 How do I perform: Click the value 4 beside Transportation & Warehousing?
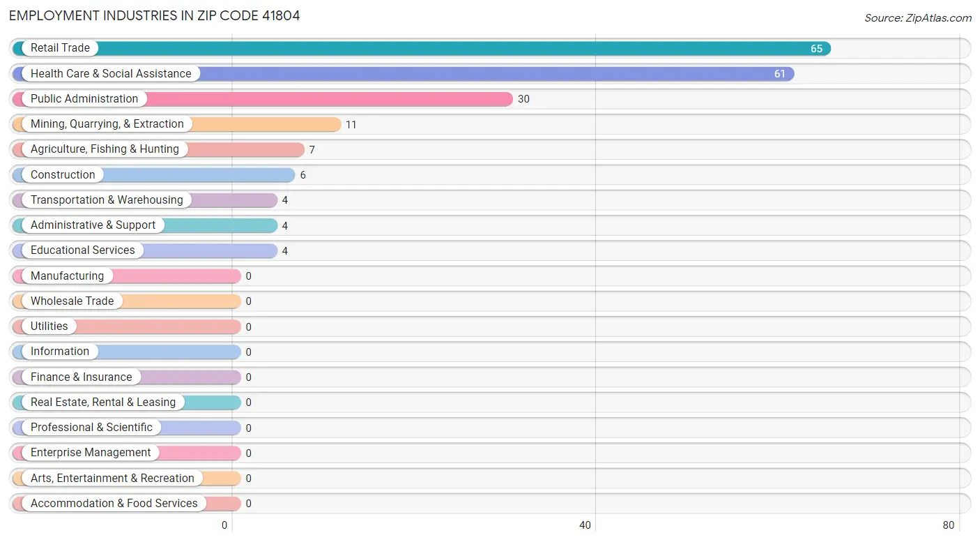[x=285, y=200]
